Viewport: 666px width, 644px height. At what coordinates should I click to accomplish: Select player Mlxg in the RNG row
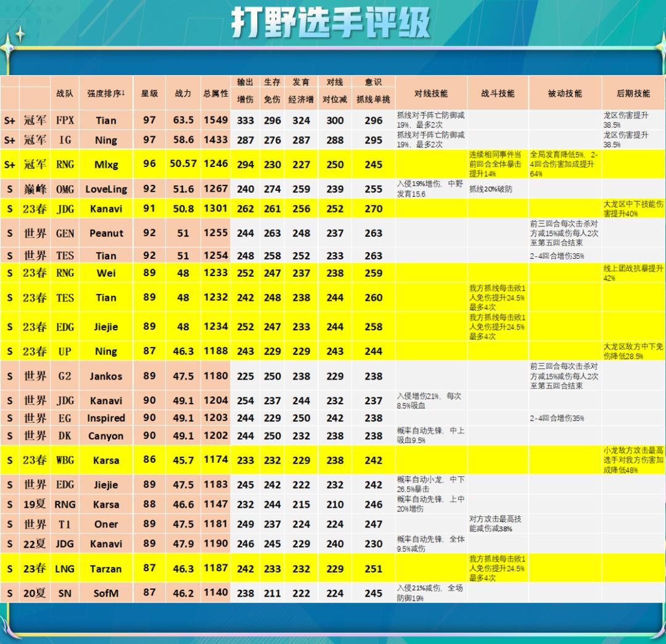pos(105,165)
